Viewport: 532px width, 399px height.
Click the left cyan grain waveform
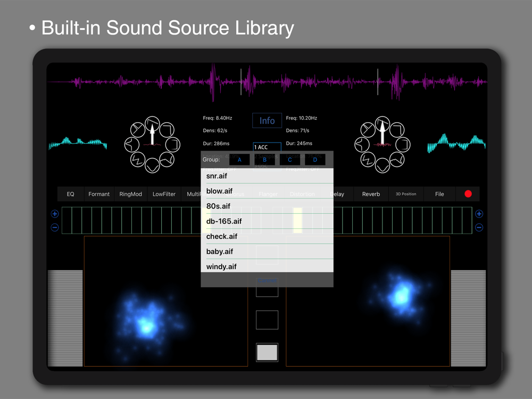coord(78,143)
